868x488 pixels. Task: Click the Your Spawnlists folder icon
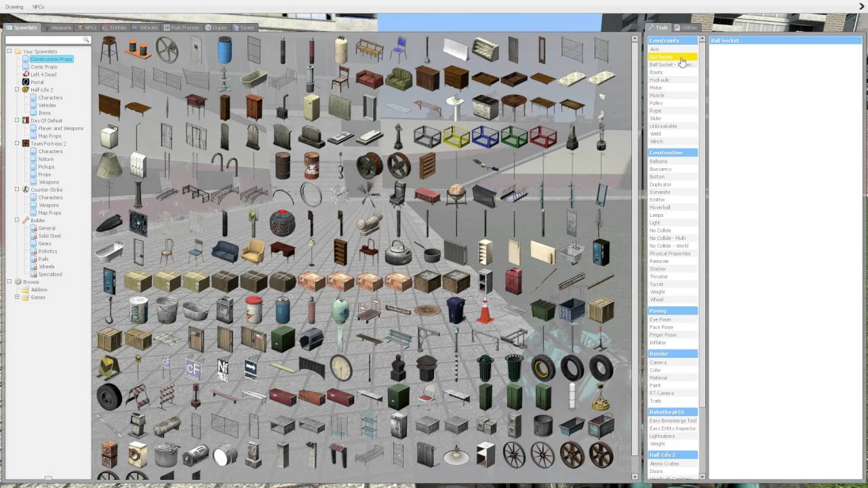[18, 52]
